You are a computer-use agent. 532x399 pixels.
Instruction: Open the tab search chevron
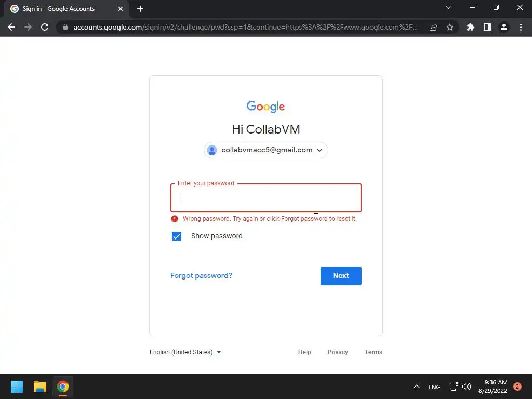[x=448, y=7]
